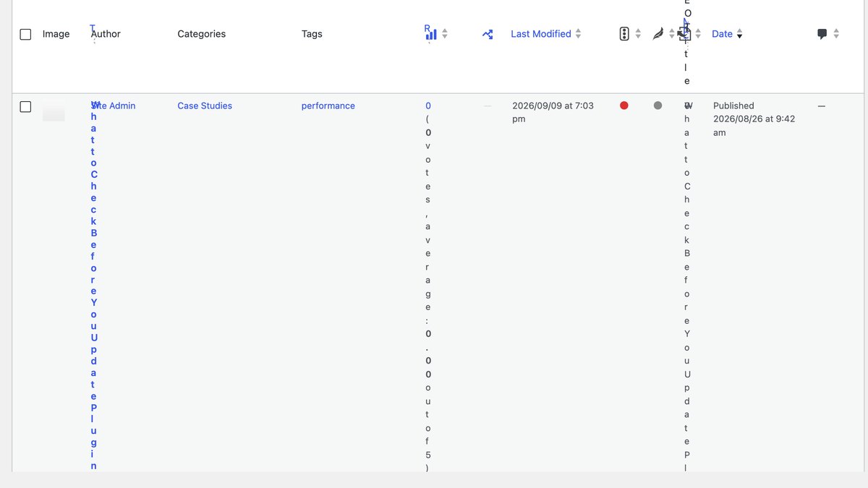868x488 pixels.
Task: Click the SEO Title document icon header
Action: (x=686, y=34)
